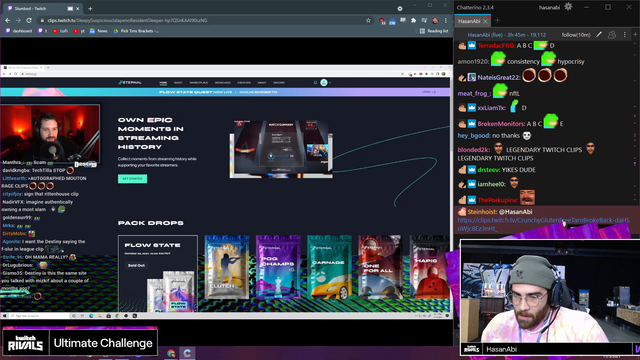This screenshot has width=640, height=360.
Task: Select the ONE FOR ALL pack card
Action: pos(380,266)
